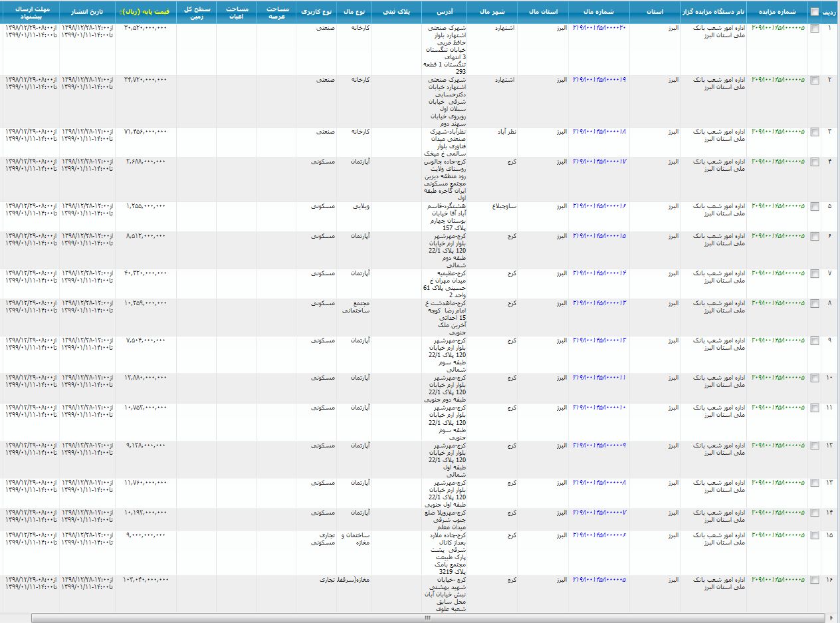Image resolution: width=840 pixels, height=623 pixels.
Task: Click the مهلت ارسال پیشنهاد column header
Action: pos(30,12)
